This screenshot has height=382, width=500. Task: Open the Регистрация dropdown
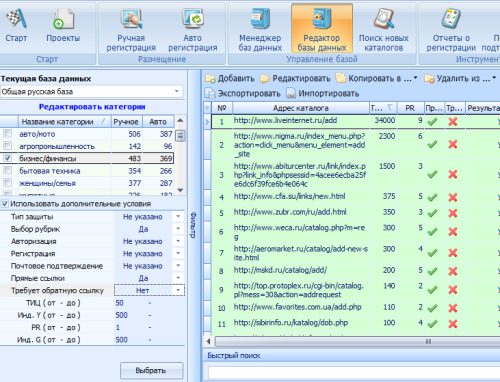(x=178, y=254)
